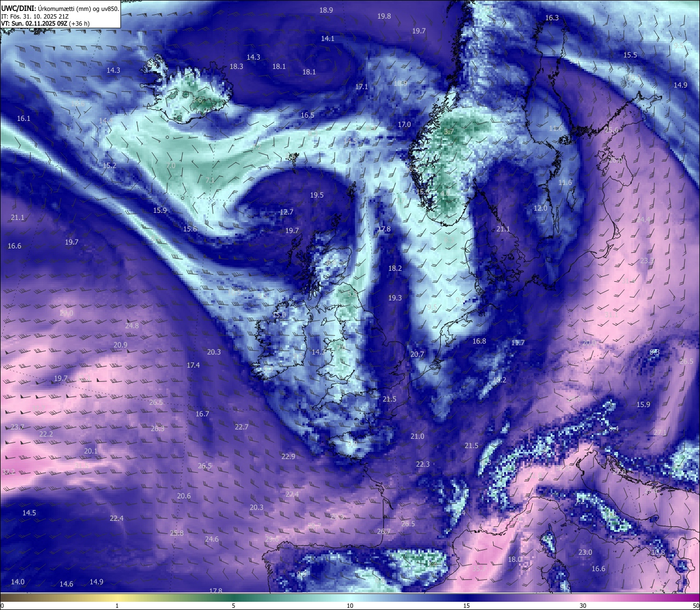The width and height of the screenshot is (700, 610).
Task: Click the 24.8 value on the map
Action: [x=132, y=326]
